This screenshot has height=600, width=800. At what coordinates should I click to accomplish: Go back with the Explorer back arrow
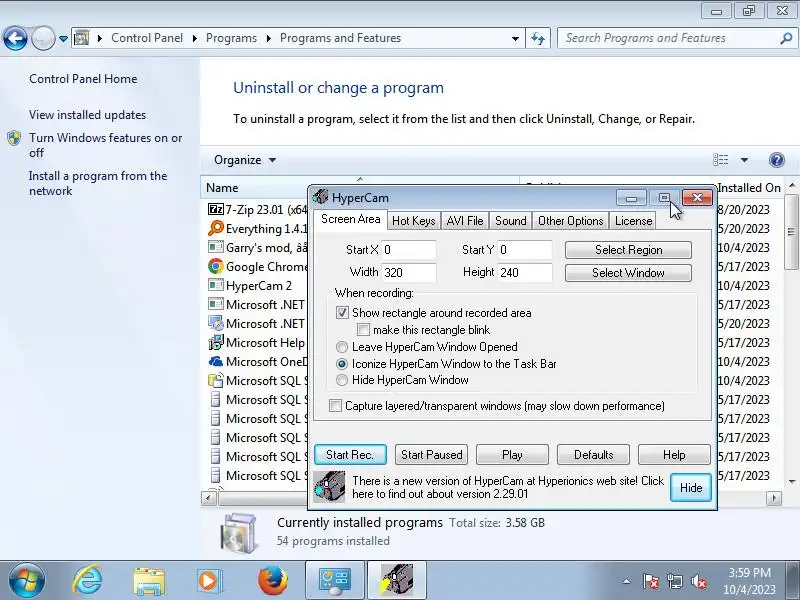(15, 38)
